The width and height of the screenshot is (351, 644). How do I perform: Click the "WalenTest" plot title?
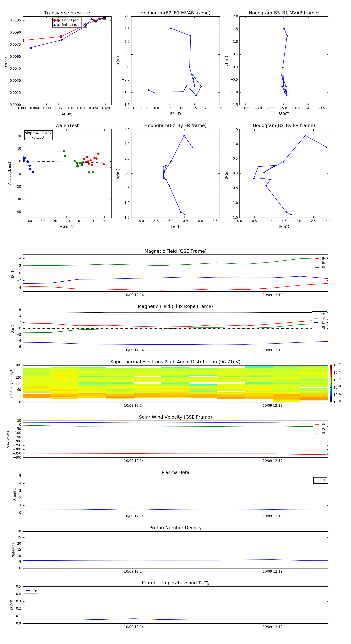tap(67, 125)
